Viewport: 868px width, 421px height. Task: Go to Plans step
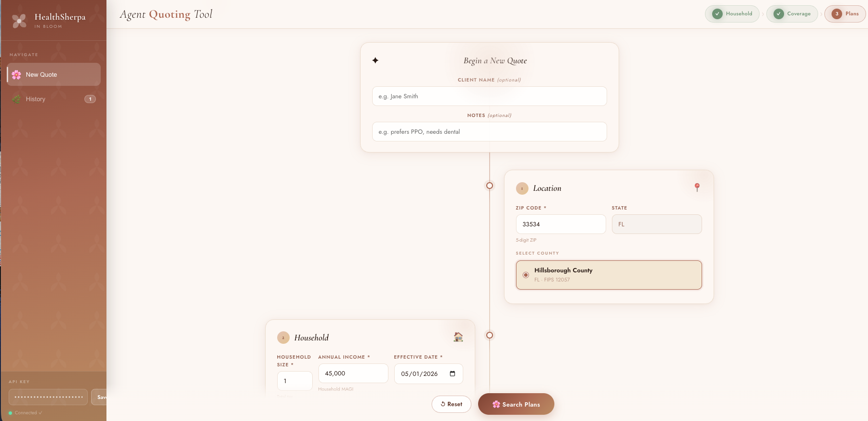[845, 14]
